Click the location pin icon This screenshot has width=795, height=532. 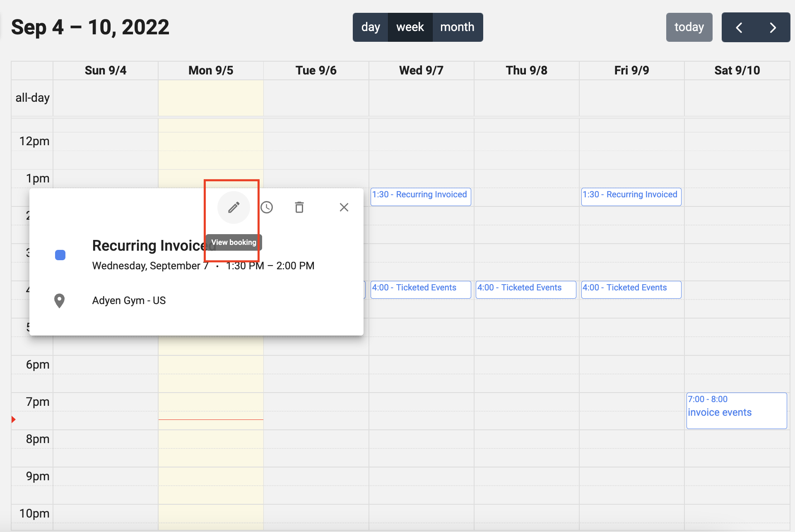pos(60,301)
